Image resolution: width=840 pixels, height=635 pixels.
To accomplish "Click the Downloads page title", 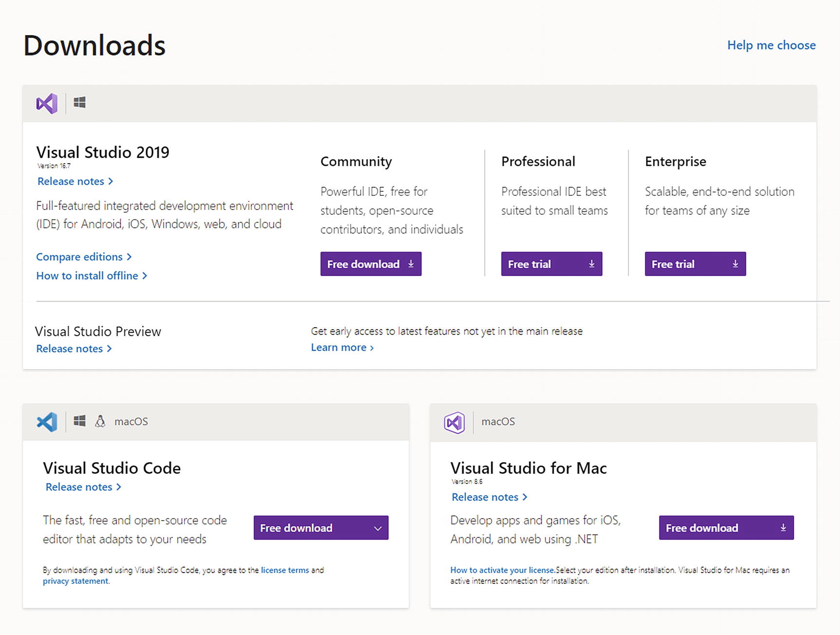I will 94,45.
